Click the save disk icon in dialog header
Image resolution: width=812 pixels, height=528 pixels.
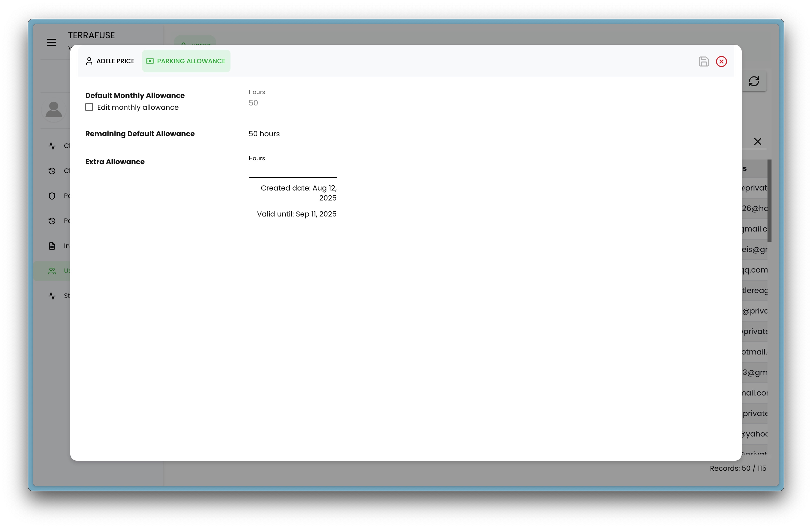(703, 61)
